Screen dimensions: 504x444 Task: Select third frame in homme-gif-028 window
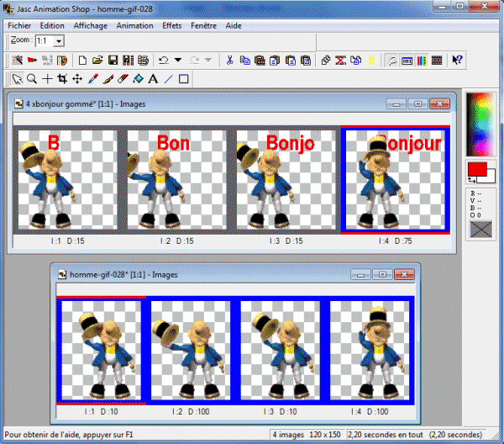coord(281,351)
